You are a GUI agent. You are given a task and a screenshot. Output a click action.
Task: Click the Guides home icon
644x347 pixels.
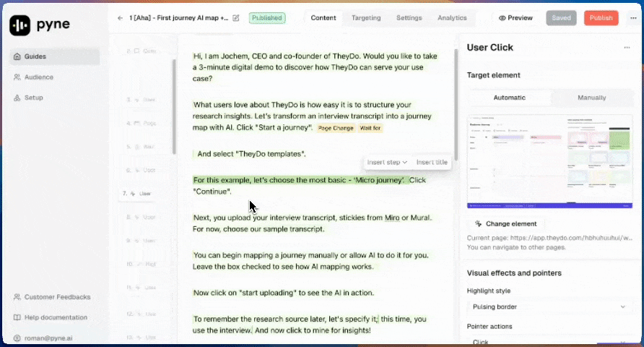pos(17,56)
